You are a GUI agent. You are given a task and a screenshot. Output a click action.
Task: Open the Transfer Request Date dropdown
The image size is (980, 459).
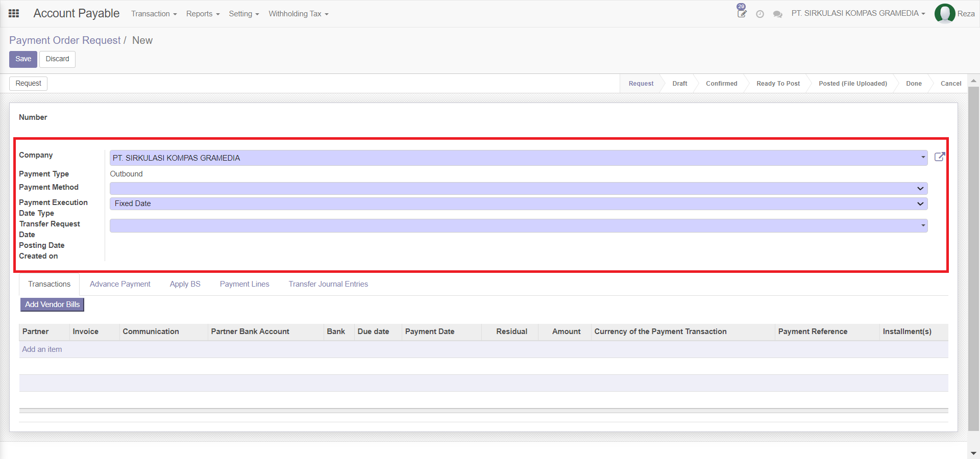519,225
